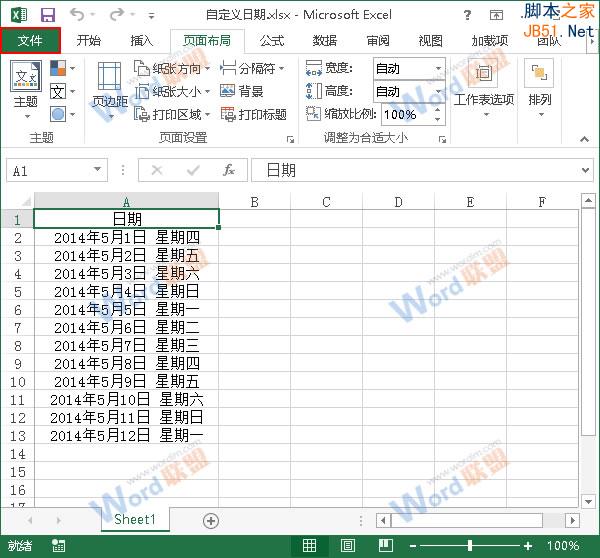Click the Redo arrow icon

(x=117, y=15)
